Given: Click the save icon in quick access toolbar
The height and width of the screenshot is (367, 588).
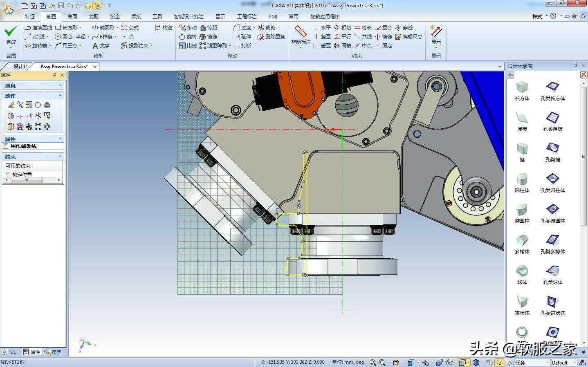Looking at the screenshot, I should [61, 5].
